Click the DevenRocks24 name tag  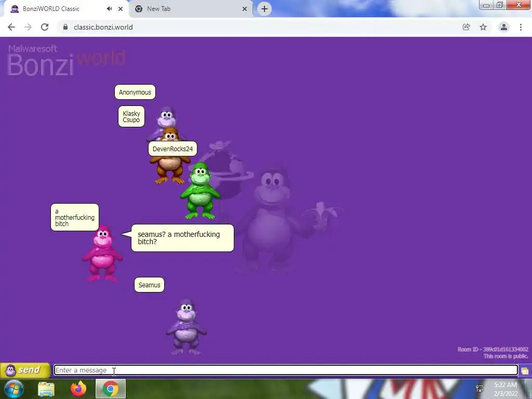[x=172, y=149]
